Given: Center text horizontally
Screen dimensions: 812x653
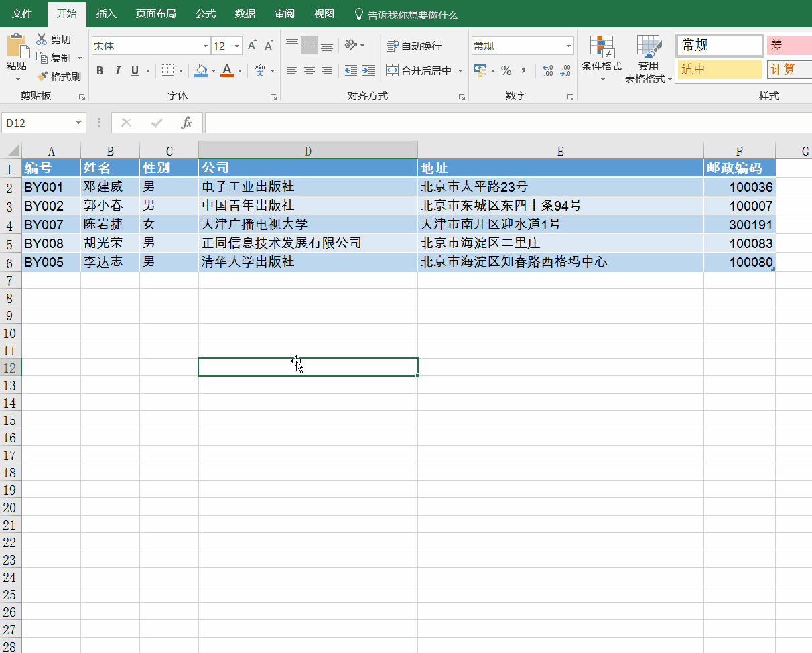Looking at the screenshot, I should [310, 70].
